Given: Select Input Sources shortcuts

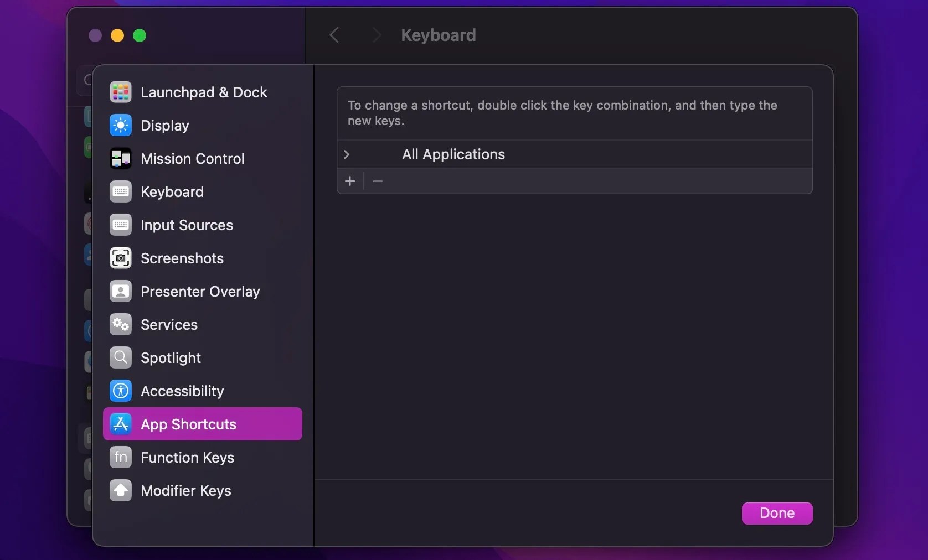Looking at the screenshot, I should pos(187,225).
